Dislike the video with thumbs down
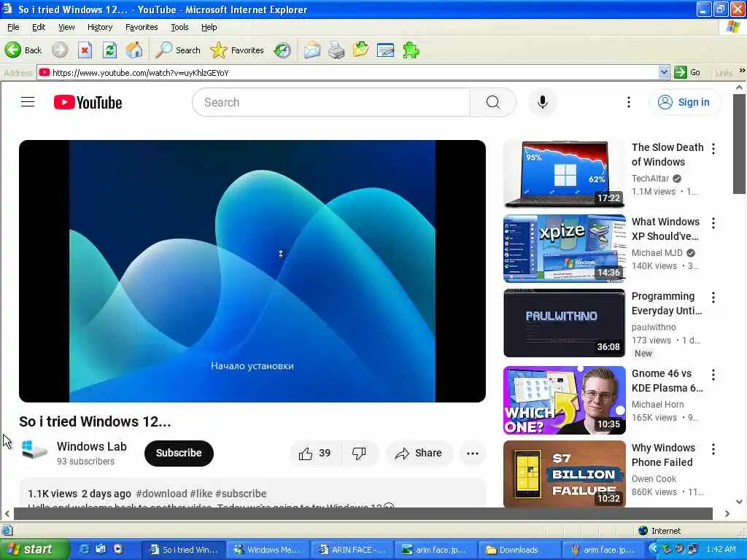 (x=359, y=454)
